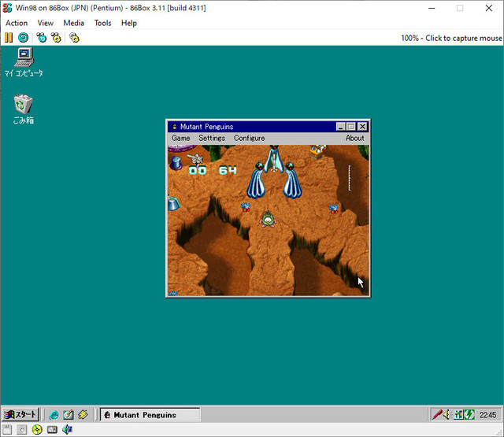Launch Internet Explorer from quick launch

[x=54, y=415]
